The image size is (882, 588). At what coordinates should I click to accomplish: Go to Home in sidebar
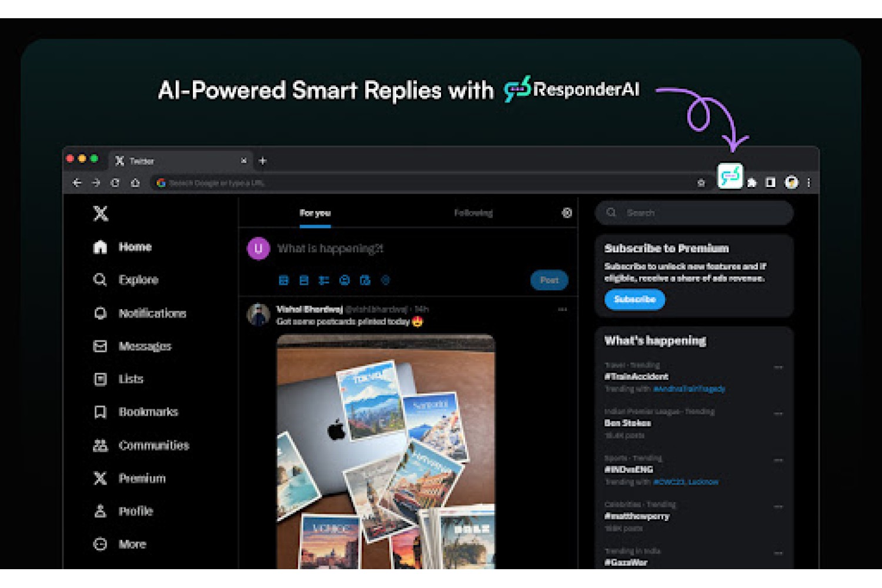click(122, 247)
